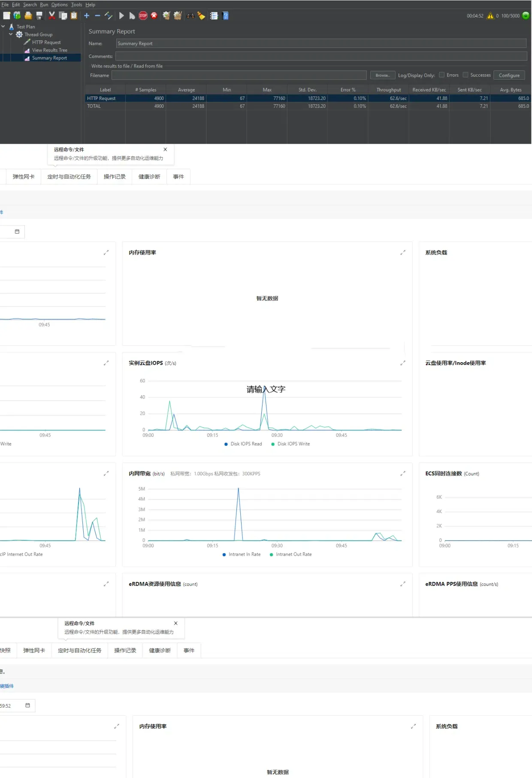Enable the Successes checkbox
Image resolution: width=532 pixels, height=778 pixels.
click(465, 75)
